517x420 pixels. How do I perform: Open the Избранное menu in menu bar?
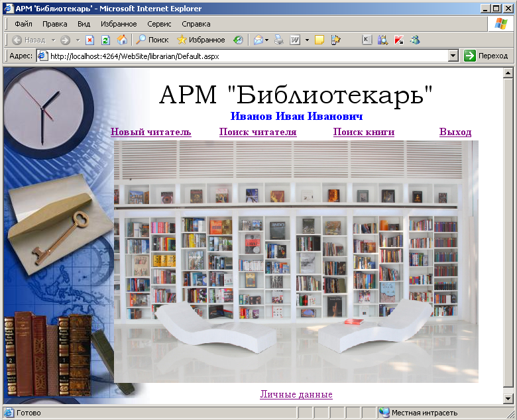119,24
